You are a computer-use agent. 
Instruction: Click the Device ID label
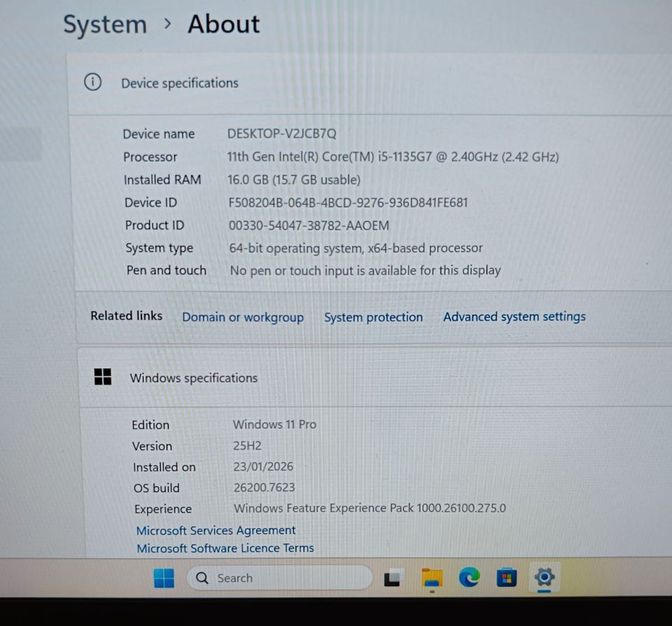click(151, 202)
